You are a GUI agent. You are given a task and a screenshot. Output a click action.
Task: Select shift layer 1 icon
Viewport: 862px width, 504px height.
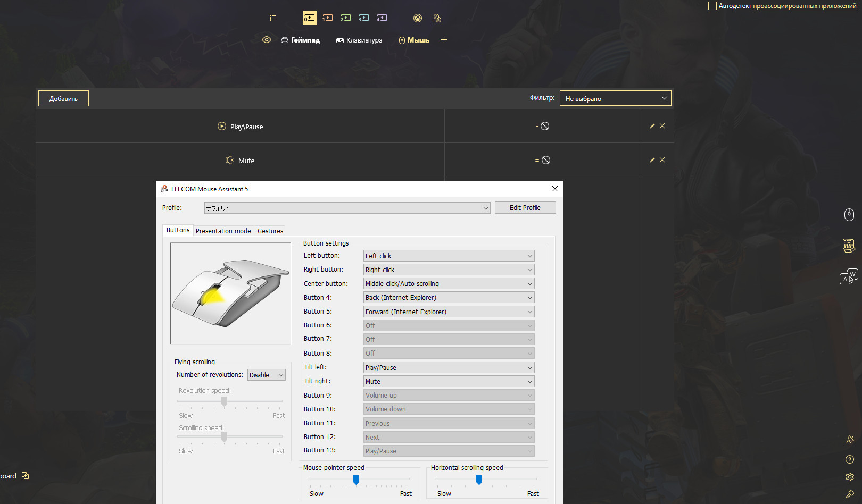click(x=328, y=18)
